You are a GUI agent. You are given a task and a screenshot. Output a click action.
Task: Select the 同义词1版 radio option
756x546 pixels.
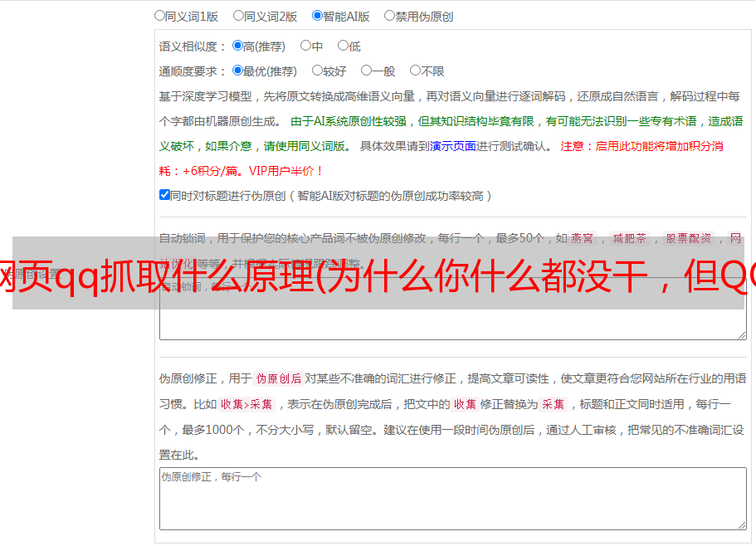tap(159, 16)
